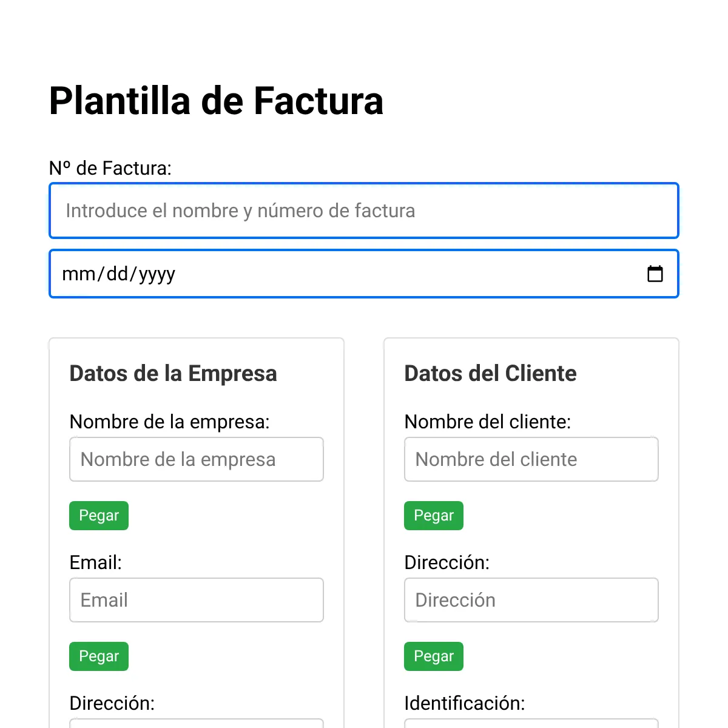
Task: Click Pegar button below client Dirección field
Action: [x=434, y=656]
